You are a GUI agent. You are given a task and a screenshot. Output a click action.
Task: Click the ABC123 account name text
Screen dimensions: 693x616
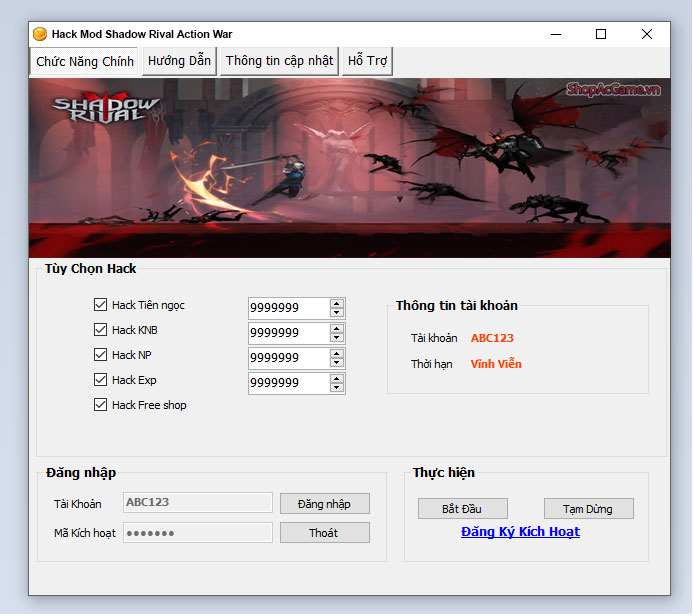pyautogui.click(x=492, y=338)
